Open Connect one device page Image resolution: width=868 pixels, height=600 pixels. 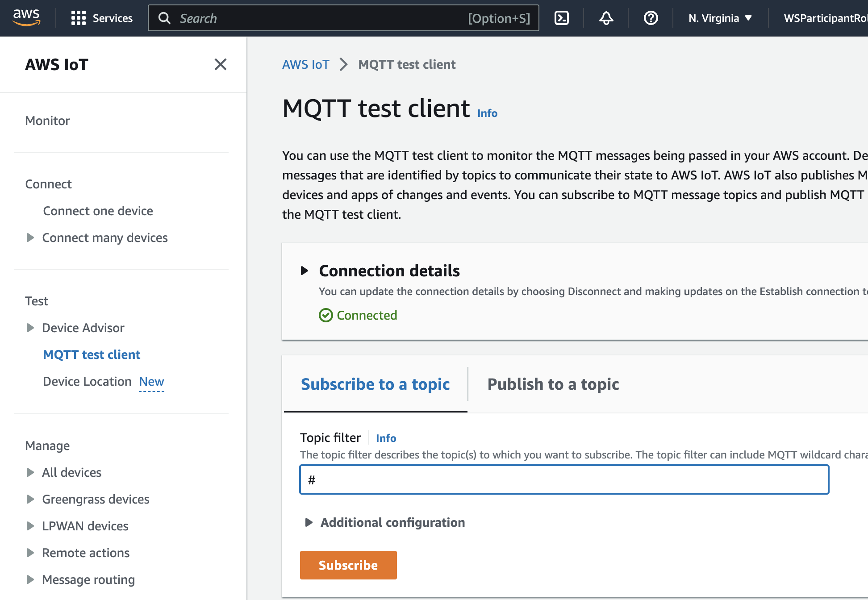[x=98, y=211]
